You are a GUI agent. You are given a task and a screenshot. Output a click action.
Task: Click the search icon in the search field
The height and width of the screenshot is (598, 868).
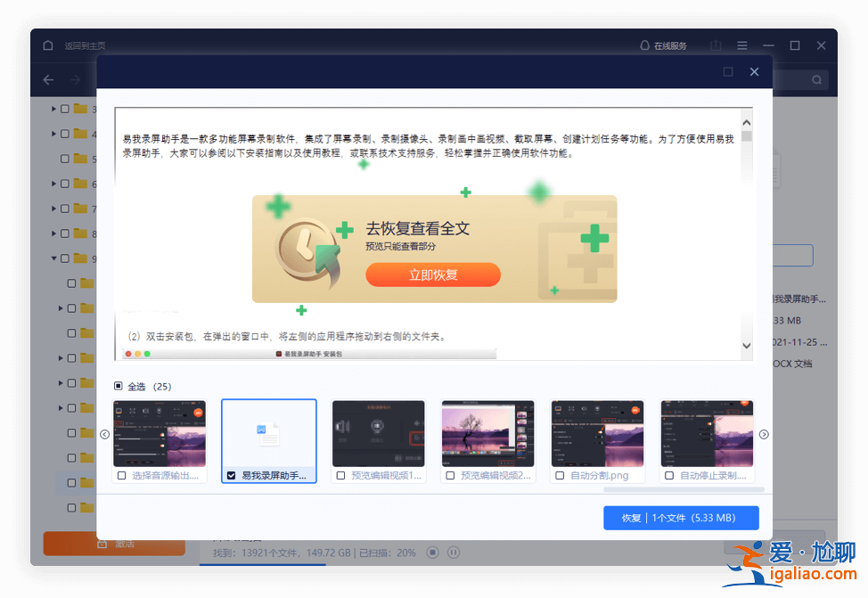815,79
